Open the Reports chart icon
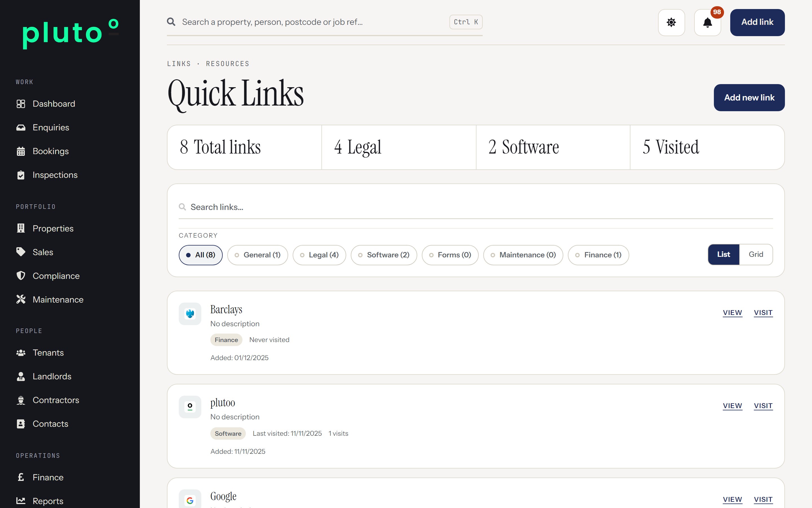812x508 pixels. coord(21,501)
